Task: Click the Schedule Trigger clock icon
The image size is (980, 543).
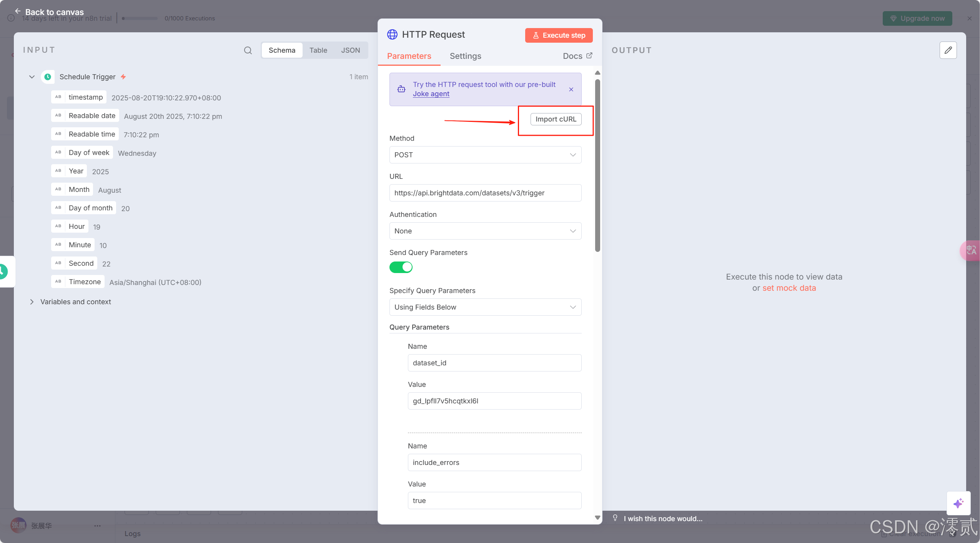Action: pos(48,77)
